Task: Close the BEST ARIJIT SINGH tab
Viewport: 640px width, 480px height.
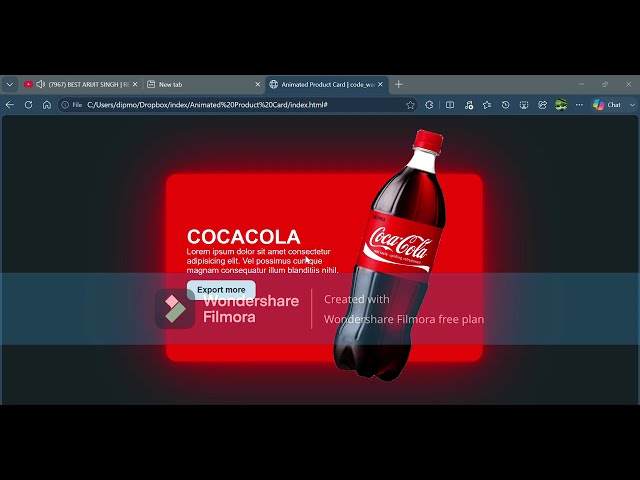Action: tap(135, 84)
